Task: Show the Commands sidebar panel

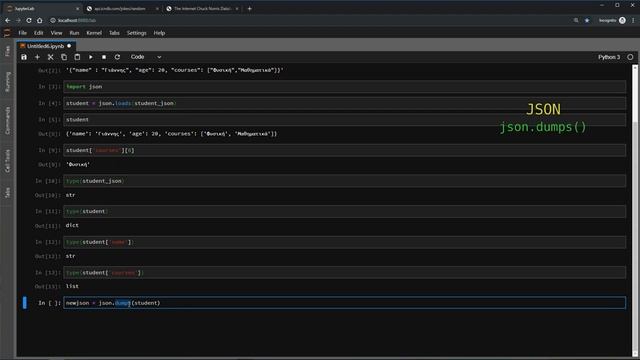Action: pyautogui.click(x=7, y=121)
